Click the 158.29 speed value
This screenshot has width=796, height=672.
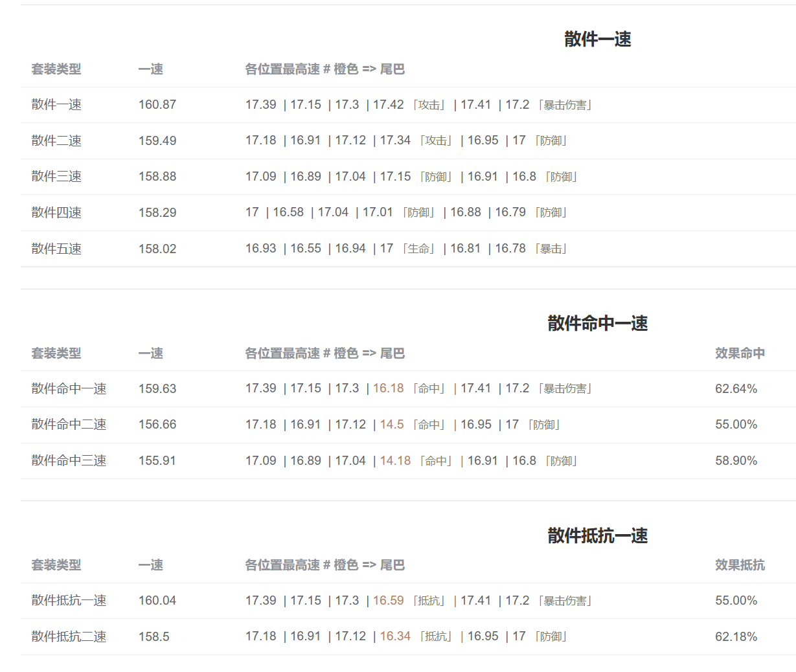157,212
